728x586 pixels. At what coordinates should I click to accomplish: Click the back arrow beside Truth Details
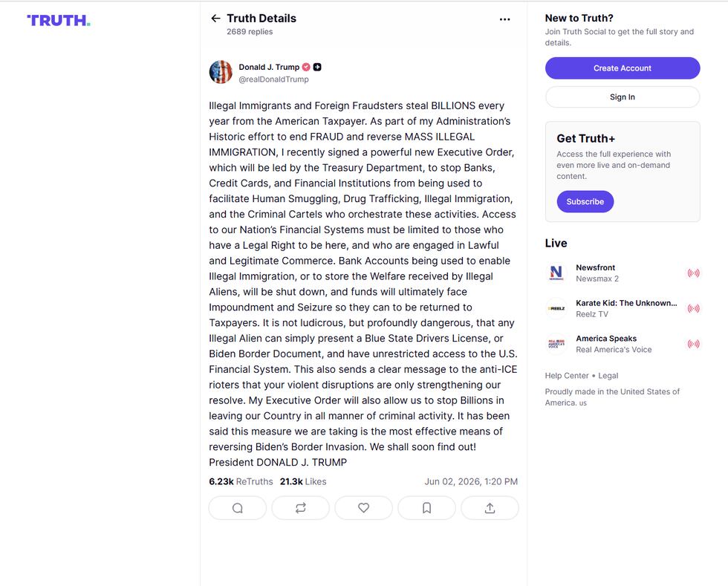(215, 19)
